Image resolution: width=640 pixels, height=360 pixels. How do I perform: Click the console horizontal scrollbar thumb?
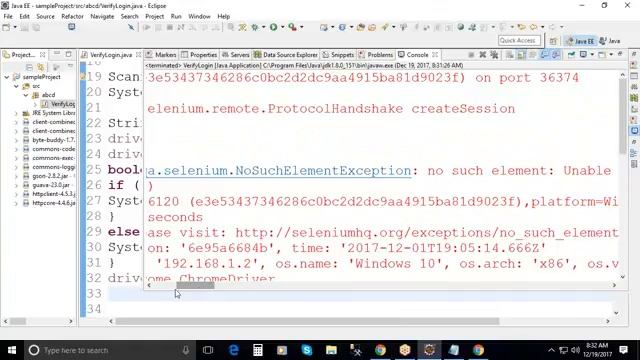coord(195,285)
